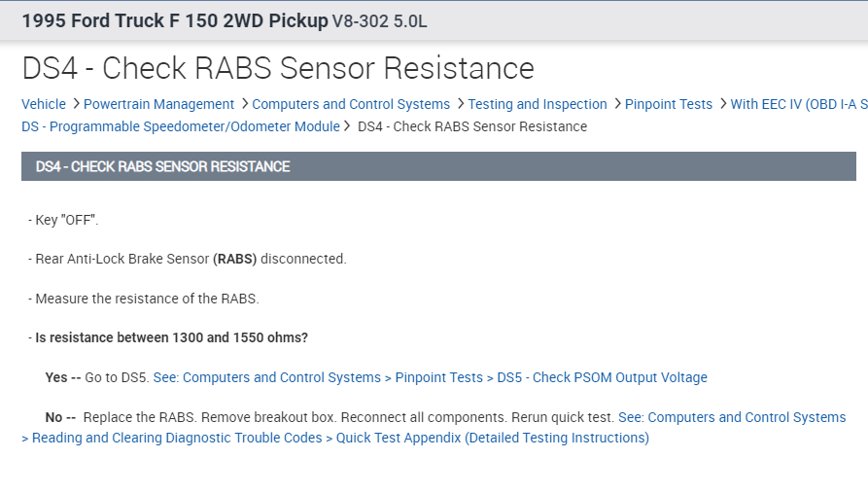Click chevron before Testing and Inspection
868x494 pixels.
460,104
